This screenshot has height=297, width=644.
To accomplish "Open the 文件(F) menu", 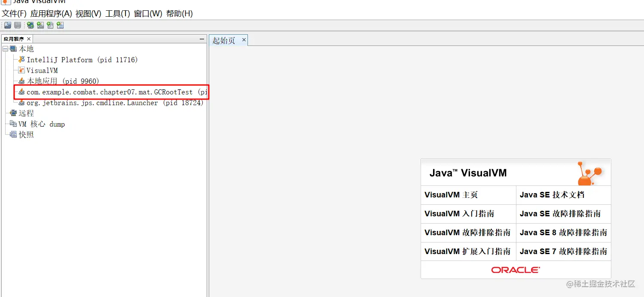I will click(x=14, y=14).
